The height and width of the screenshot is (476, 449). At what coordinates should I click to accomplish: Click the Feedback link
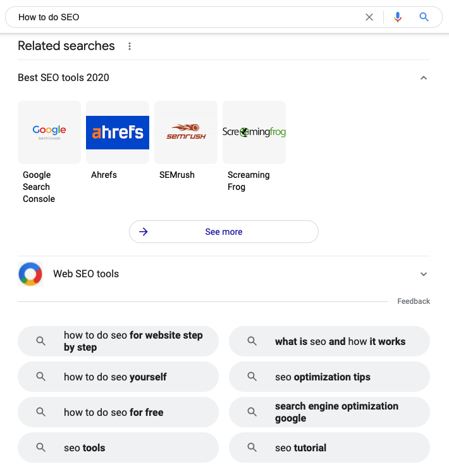point(414,301)
